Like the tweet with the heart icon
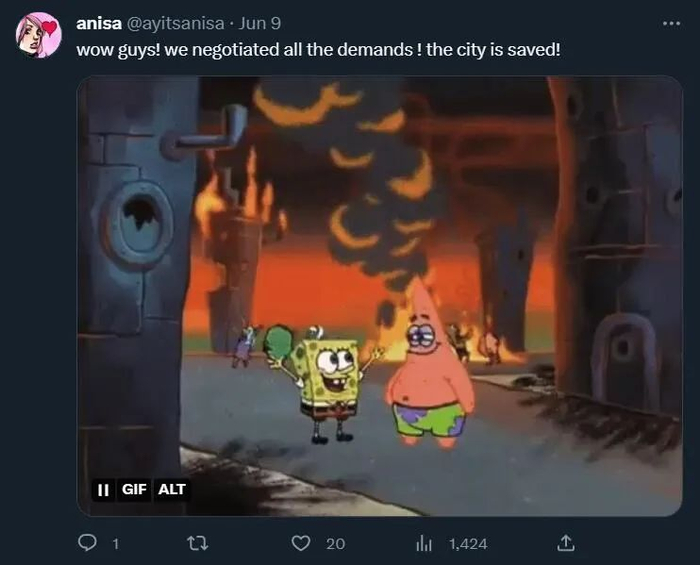The height and width of the screenshot is (565, 700). tap(300, 543)
